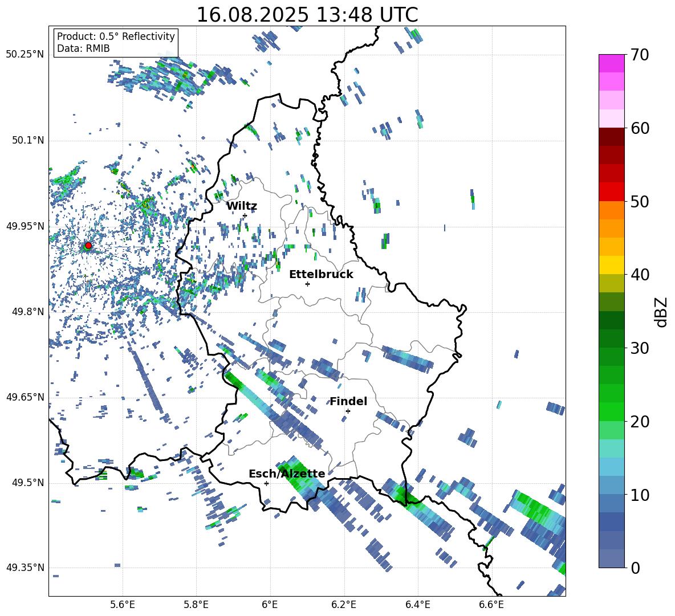Click the colorbar tick value 0

(635, 568)
